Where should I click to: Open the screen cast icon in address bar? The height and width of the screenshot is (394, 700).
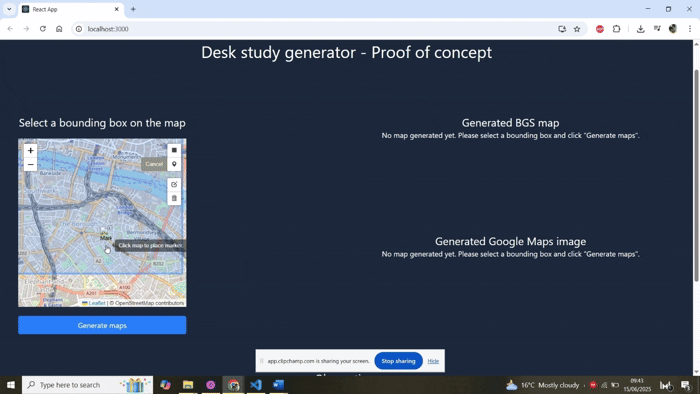562,29
